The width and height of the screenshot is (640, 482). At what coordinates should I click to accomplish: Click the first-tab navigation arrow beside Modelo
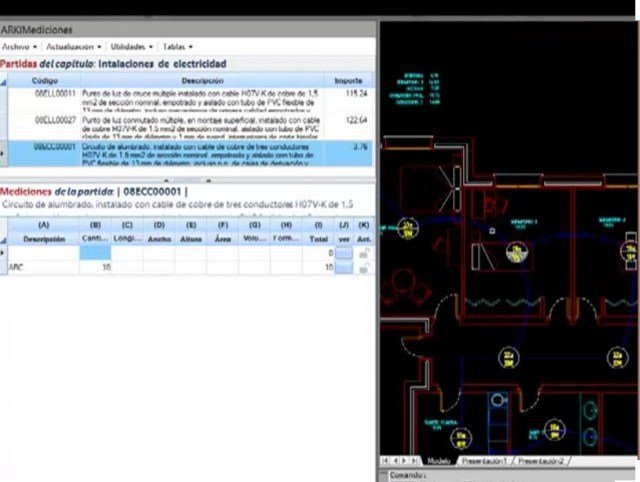point(385,461)
